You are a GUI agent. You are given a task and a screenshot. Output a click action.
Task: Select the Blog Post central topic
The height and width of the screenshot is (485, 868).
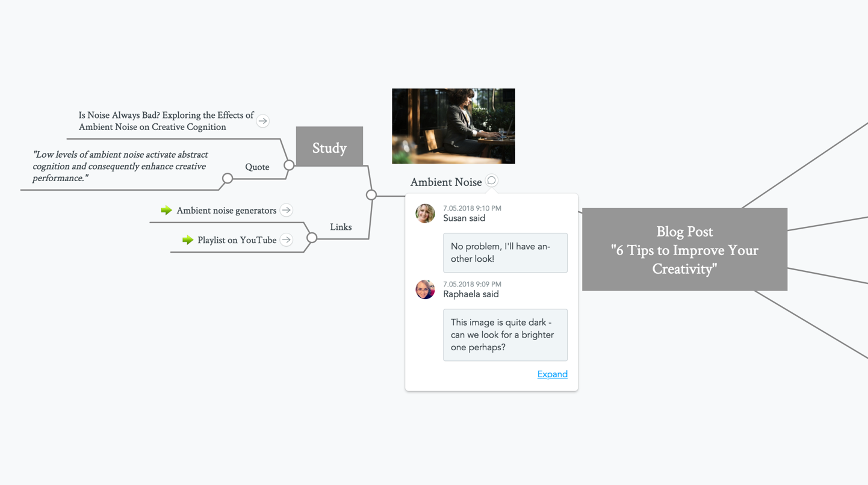tap(684, 250)
